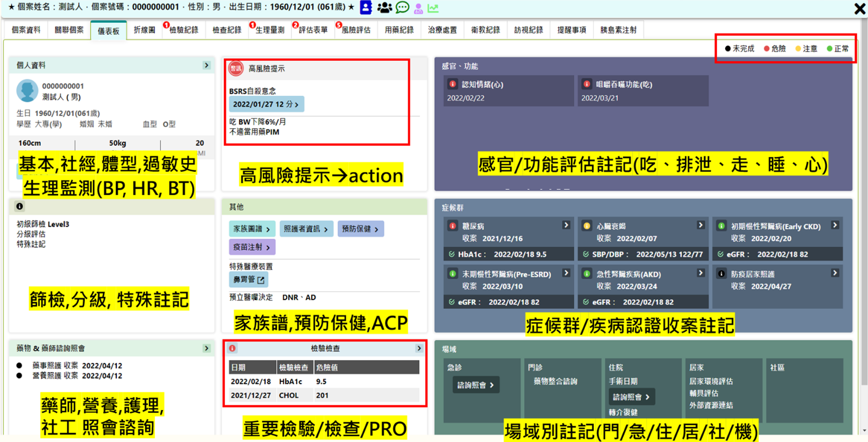Open the green chat bubble icon
Viewport: 868px width, 442px height.
tap(402, 8)
